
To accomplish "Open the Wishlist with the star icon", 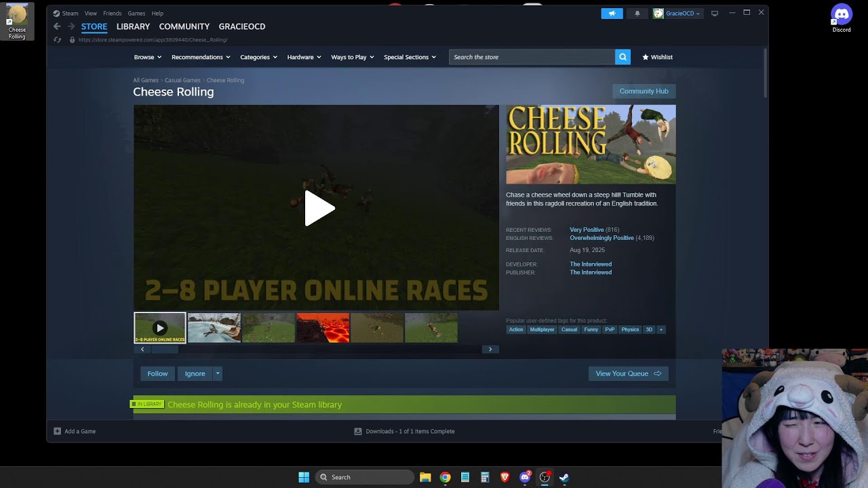I will (657, 57).
